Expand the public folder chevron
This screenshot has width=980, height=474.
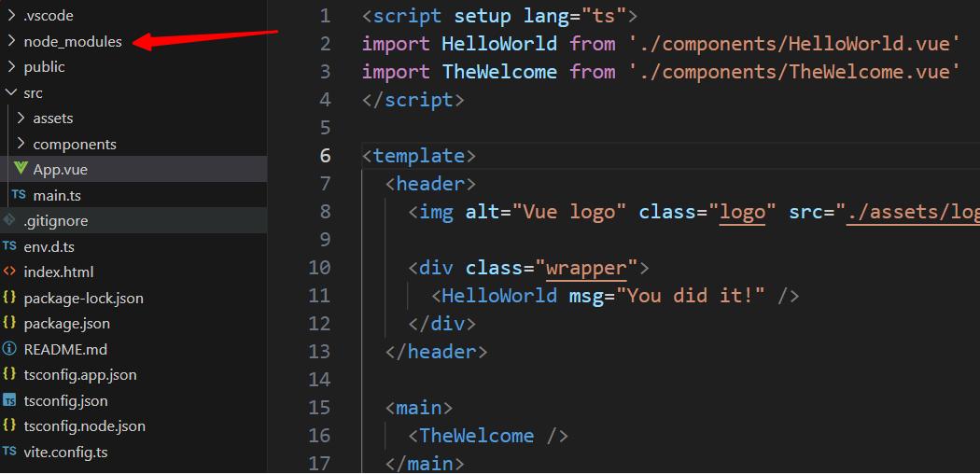coord(10,67)
